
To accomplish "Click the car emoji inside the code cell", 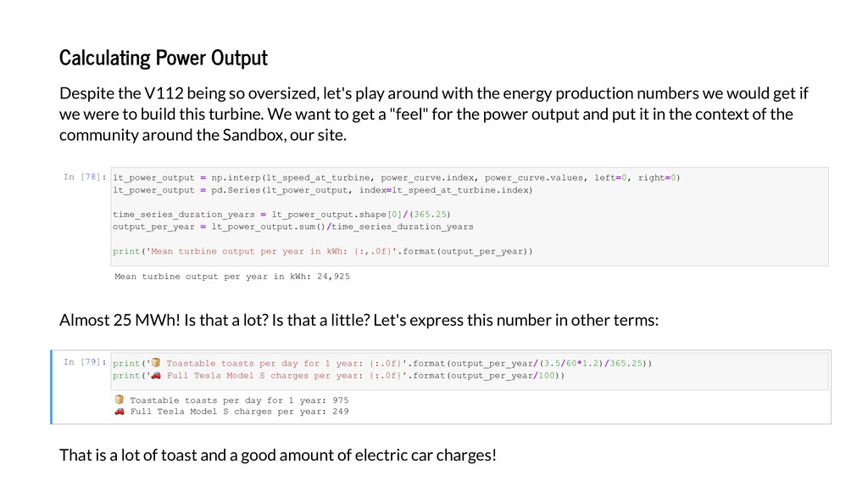I will 156,375.
